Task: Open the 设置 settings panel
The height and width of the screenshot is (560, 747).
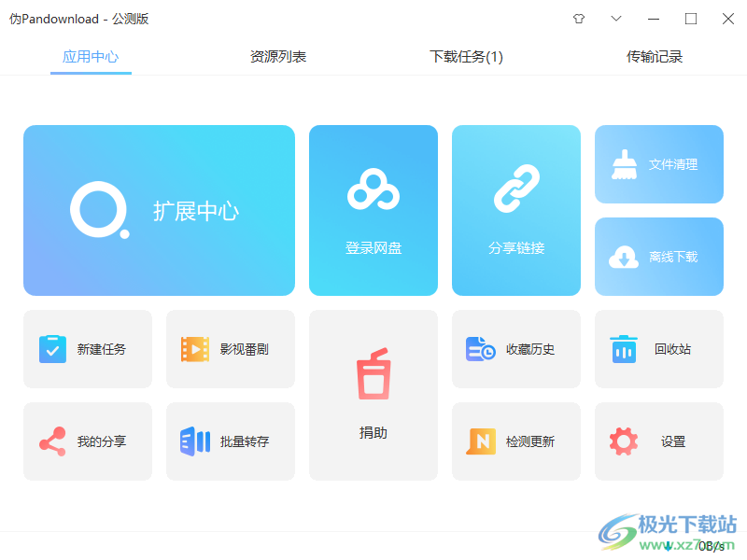Action: pyautogui.click(x=658, y=441)
